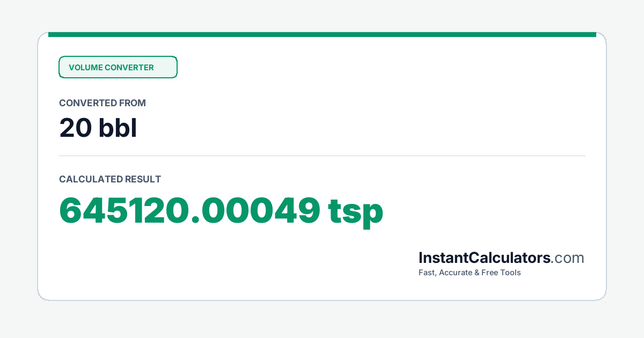Click the Fast, Accurate & Free Tools tagline
This screenshot has width=644, height=338.
click(x=470, y=273)
